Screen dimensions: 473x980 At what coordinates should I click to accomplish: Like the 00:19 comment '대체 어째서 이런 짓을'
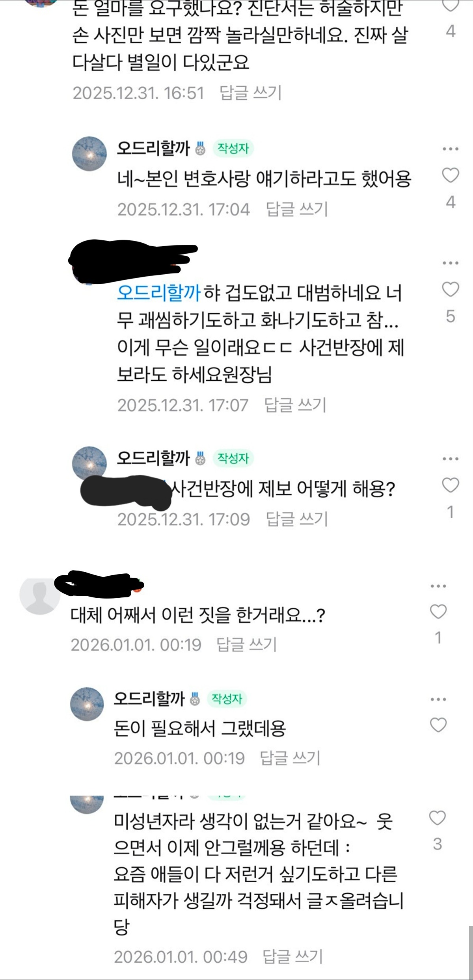438,612
